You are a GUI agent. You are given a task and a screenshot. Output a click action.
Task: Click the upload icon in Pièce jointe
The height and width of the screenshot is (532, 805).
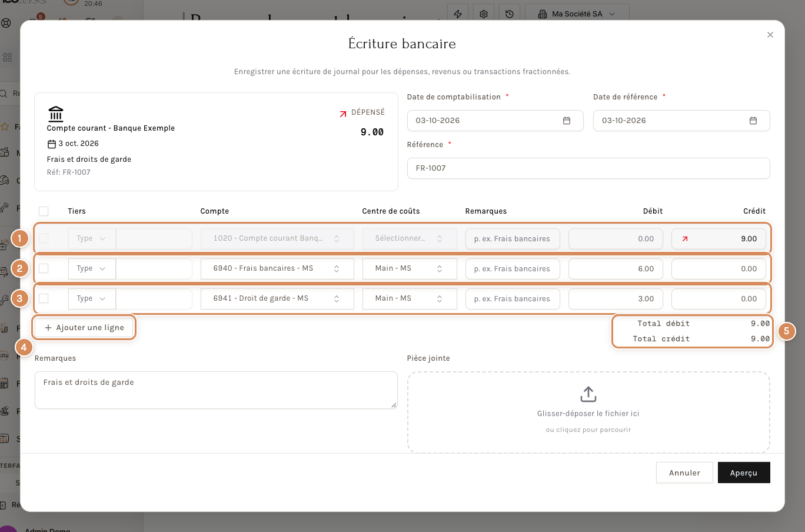tap(588, 394)
